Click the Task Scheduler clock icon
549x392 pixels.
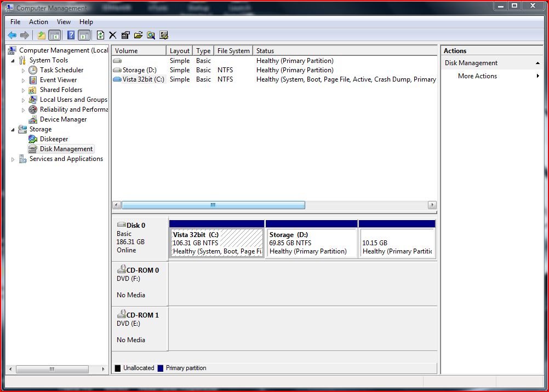(33, 70)
